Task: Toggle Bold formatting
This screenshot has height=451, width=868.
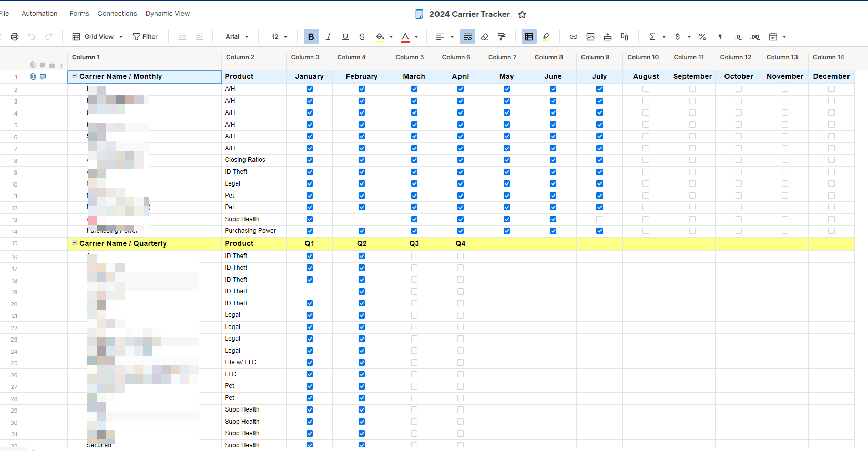Action: point(311,37)
